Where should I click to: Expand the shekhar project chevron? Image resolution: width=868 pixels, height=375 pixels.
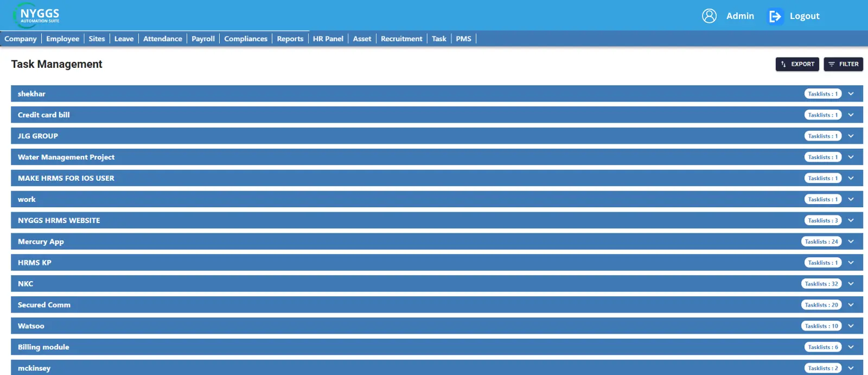[851, 94]
